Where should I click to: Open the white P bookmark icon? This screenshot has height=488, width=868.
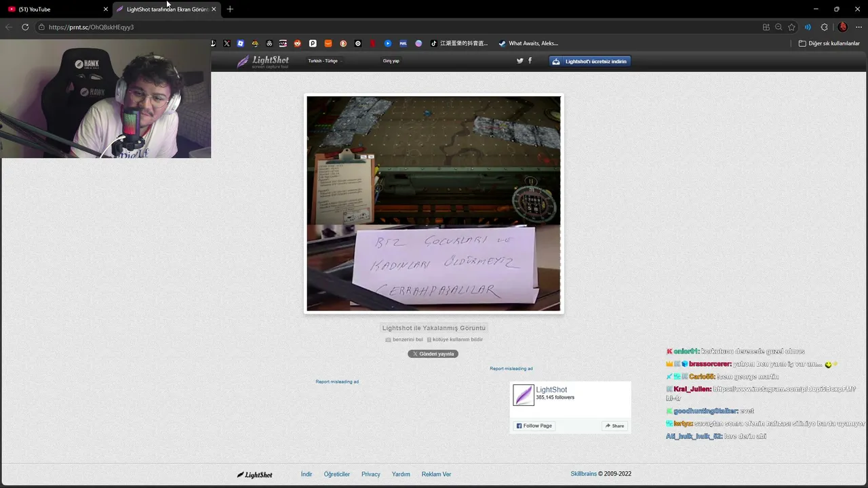coord(313,43)
